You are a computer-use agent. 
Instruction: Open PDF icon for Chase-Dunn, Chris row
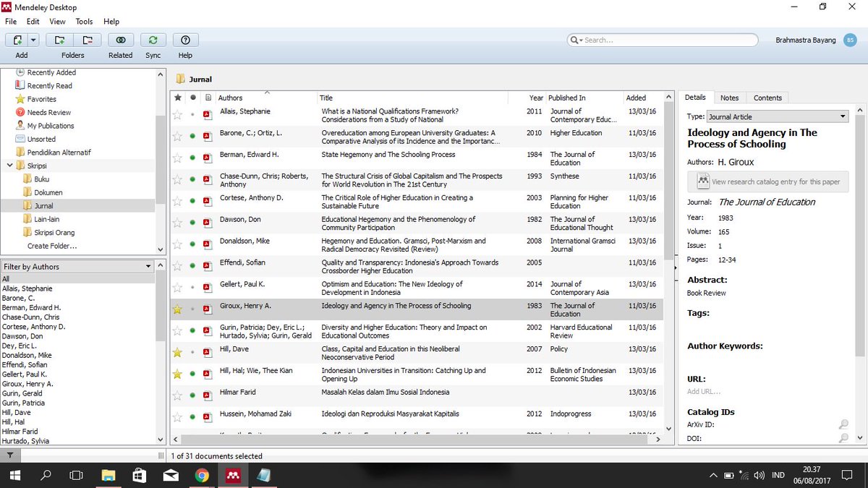(207, 179)
